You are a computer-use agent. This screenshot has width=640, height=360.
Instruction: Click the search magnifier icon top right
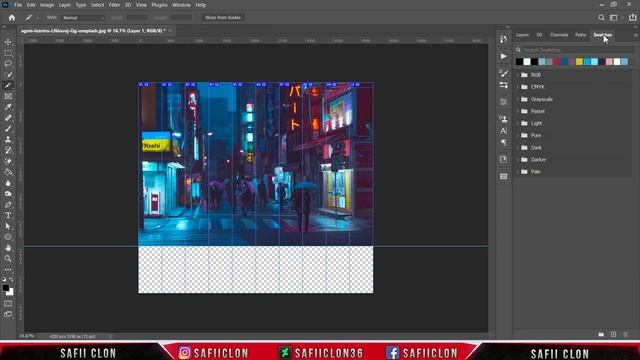coord(601,18)
